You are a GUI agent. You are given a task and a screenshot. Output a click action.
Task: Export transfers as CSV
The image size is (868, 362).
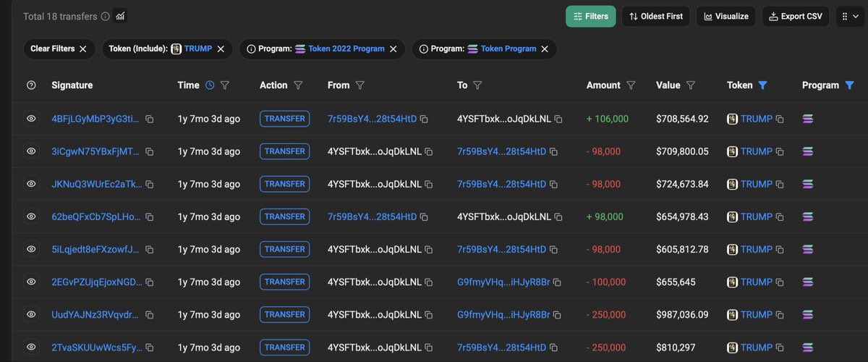pyautogui.click(x=795, y=16)
